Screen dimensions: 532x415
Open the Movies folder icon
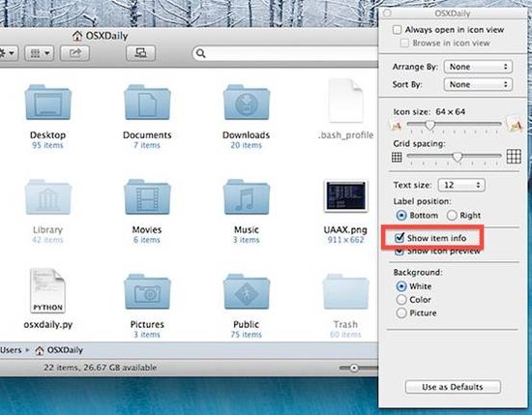(x=147, y=197)
